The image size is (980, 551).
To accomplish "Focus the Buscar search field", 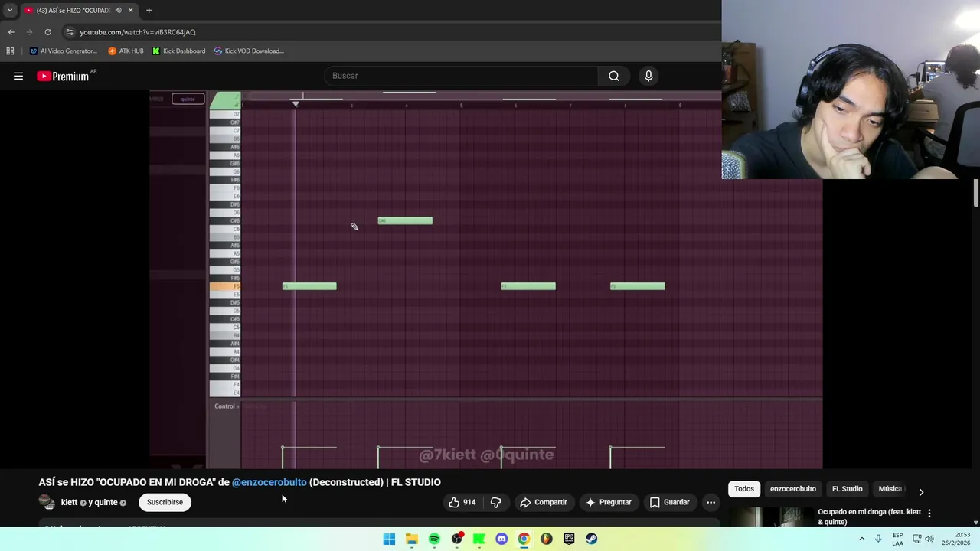I will click(461, 76).
